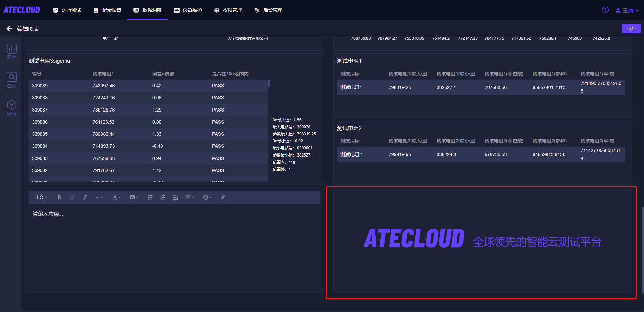Click the 388224.8 minimum value cell

[x=446, y=154]
